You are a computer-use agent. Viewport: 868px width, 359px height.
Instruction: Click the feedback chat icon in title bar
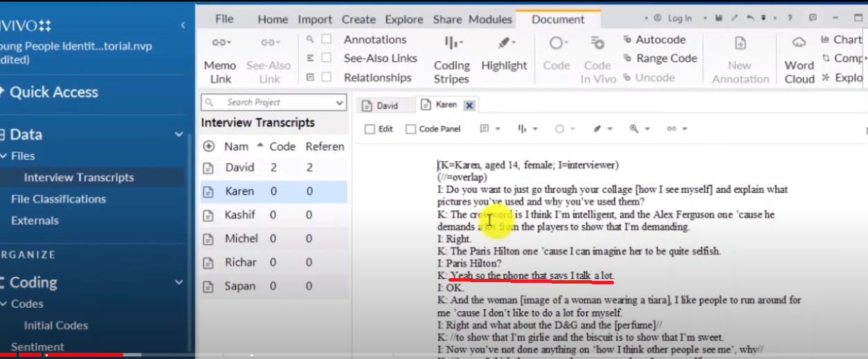pyautogui.click(x=813, y=18)
